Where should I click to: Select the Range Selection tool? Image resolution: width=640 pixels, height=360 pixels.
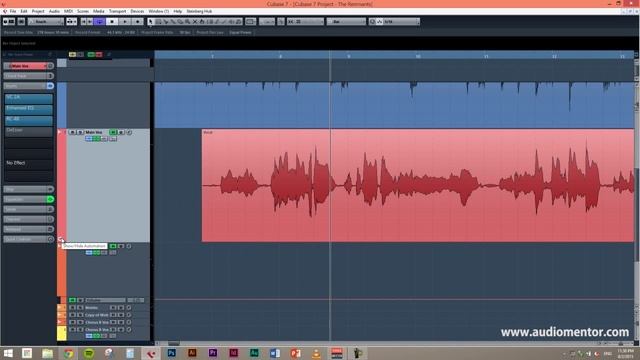click(x=158, y=22)
